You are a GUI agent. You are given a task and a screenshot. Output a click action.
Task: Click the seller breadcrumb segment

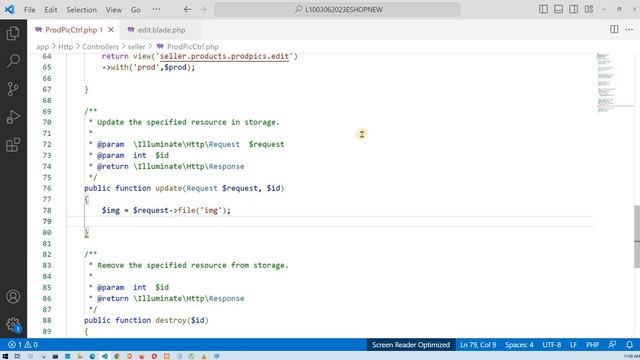click(136, 47)
